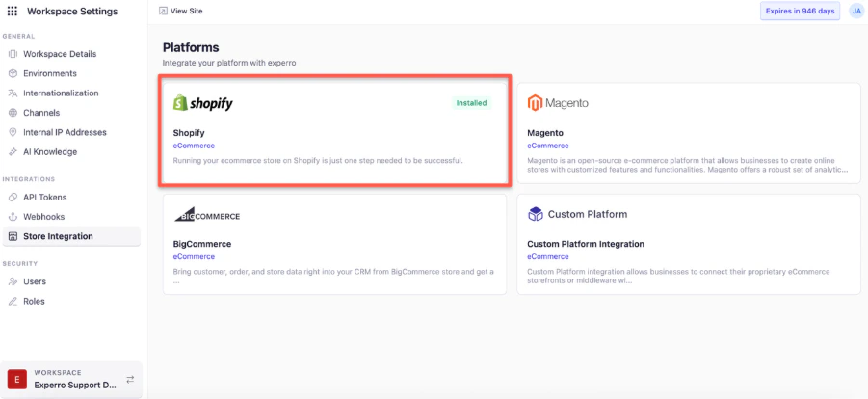Click the Environments cube icon

point(13,73)
